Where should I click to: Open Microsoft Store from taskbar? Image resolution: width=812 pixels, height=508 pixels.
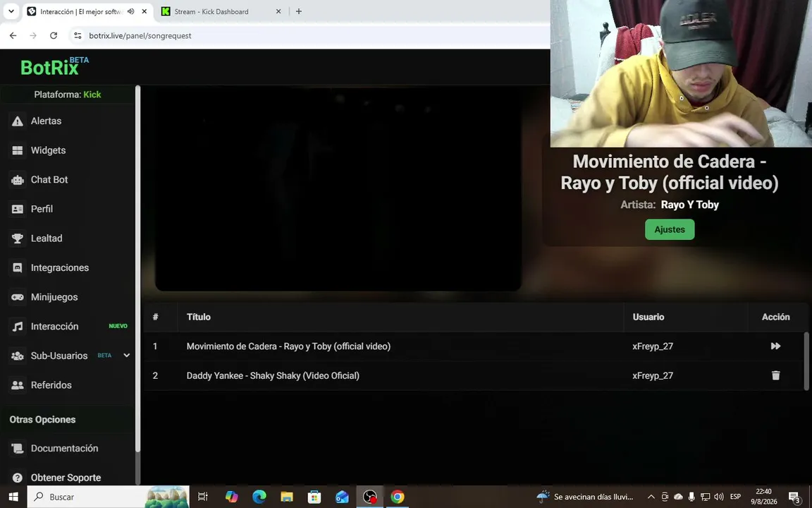[x=314, y=497]
